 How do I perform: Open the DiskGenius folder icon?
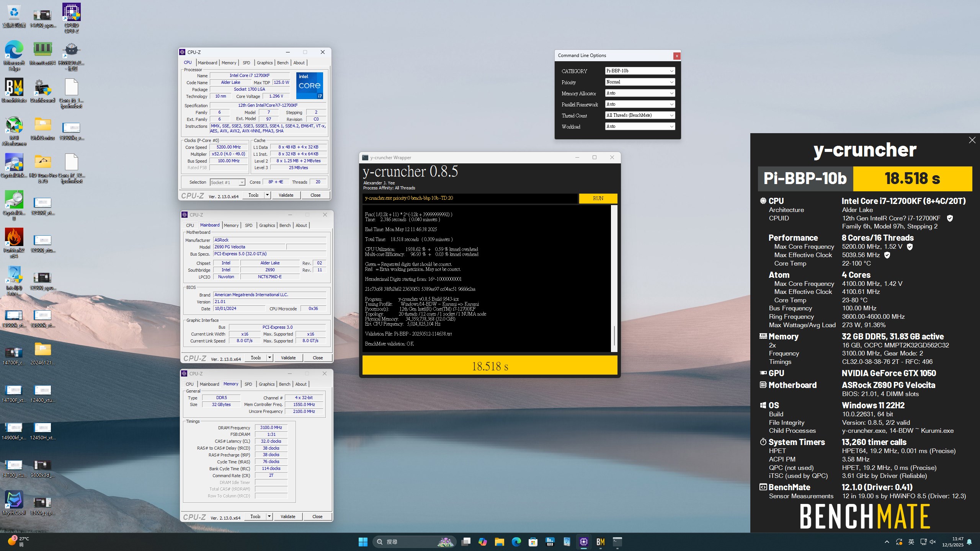click(42, 128)
